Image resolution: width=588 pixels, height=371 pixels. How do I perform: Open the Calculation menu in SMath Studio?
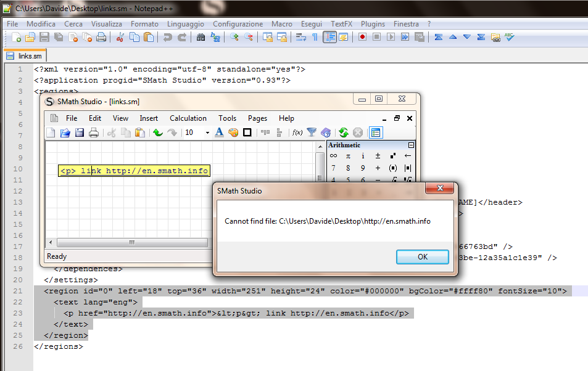point(188,118)
